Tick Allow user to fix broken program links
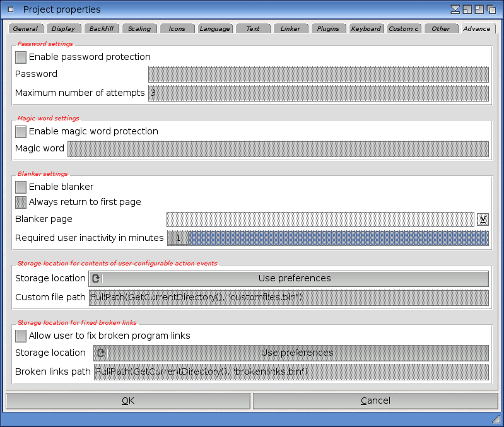The height and width of the screenshot is (427, 504). click(21, 336)
